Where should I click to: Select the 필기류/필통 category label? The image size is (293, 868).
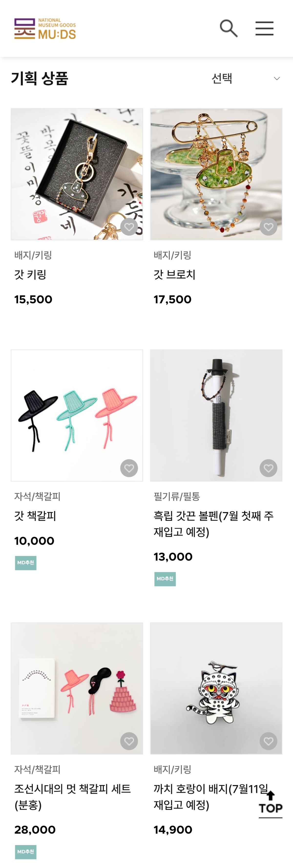[177, 496]
